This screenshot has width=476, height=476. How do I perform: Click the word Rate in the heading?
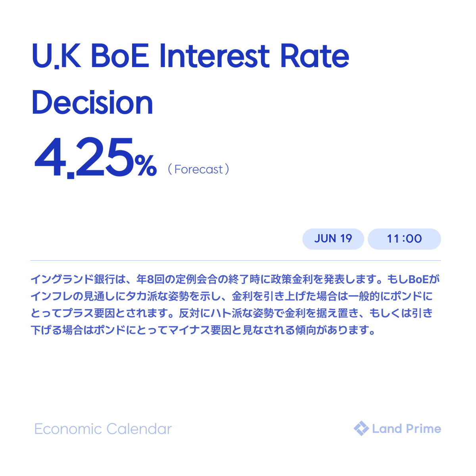(315, 56)
